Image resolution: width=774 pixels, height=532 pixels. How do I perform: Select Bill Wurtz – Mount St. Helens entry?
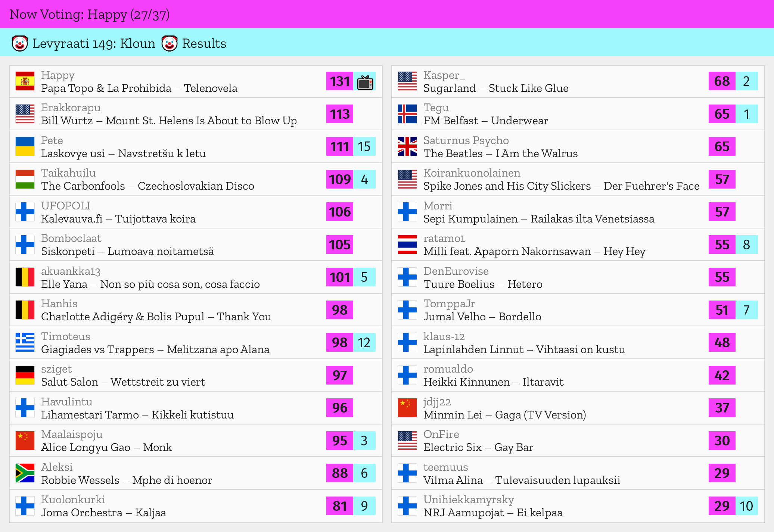(x=169, y=121)
